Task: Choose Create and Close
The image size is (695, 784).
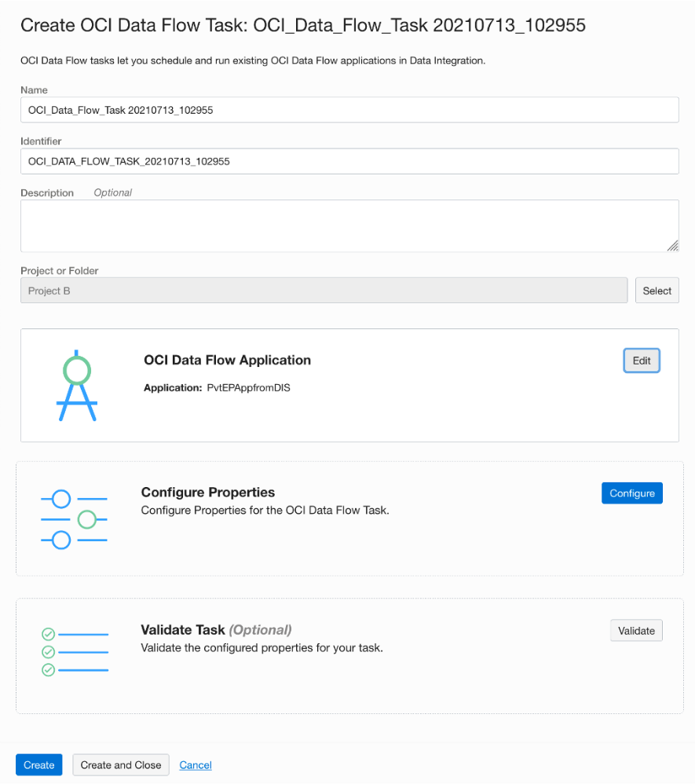Action: (x=121, y=765)
